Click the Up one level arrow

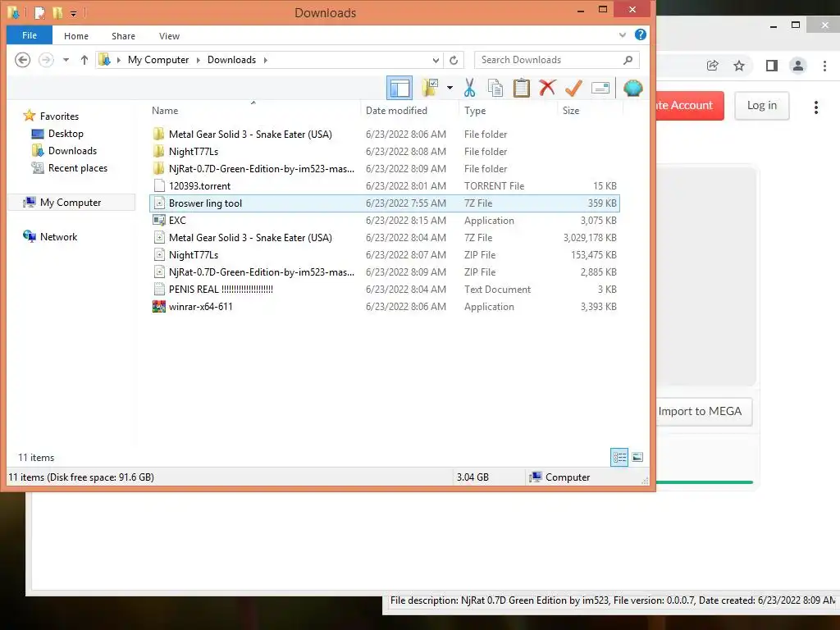click(x=84, y=60)
